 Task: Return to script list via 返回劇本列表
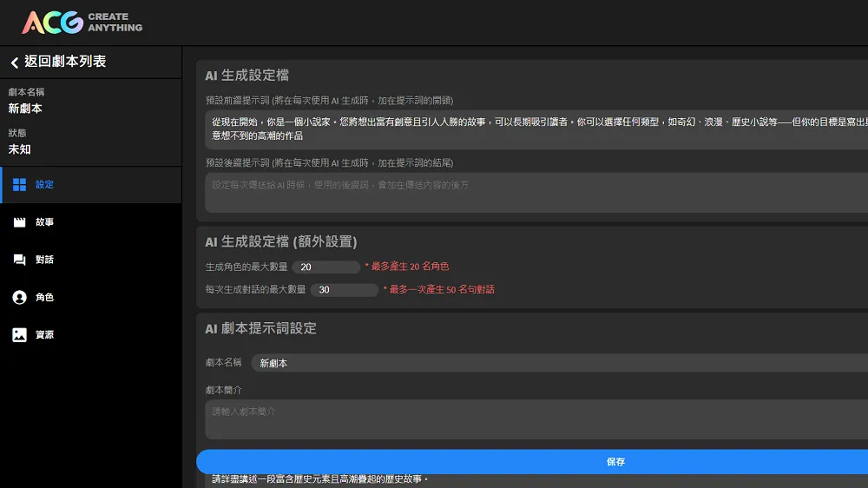coord(65,63)
